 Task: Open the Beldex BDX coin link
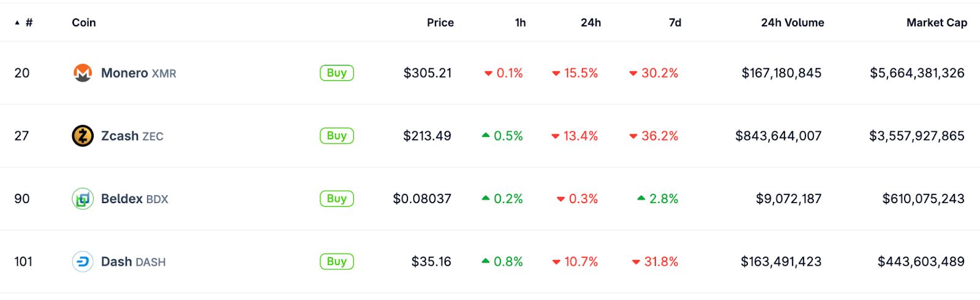coord(135,199)
